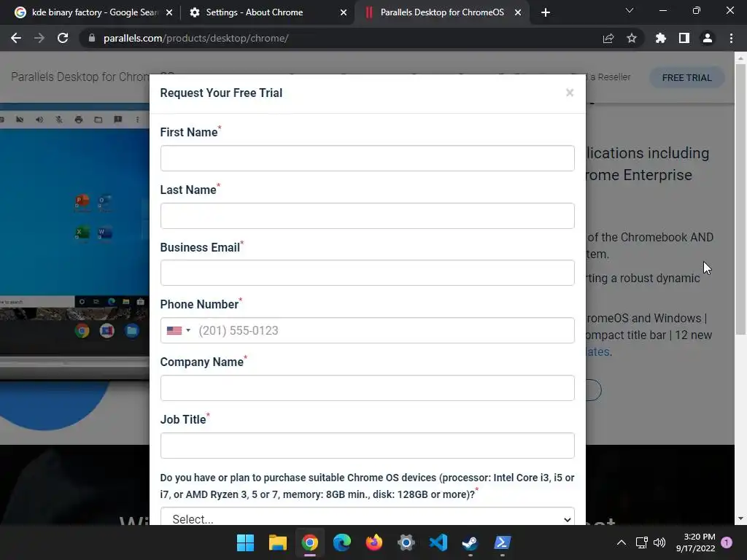Image resolution: width=747 pixels, height=560 pixels.
Task: Open PowerShell terminal from taskbar
Action: click(x=502, y=542)
